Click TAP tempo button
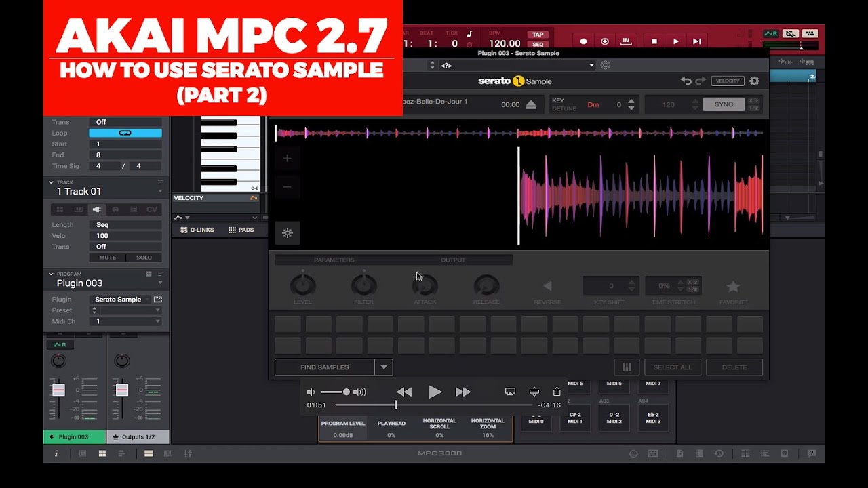The image size is (868, 488). (x=538, y=34)
